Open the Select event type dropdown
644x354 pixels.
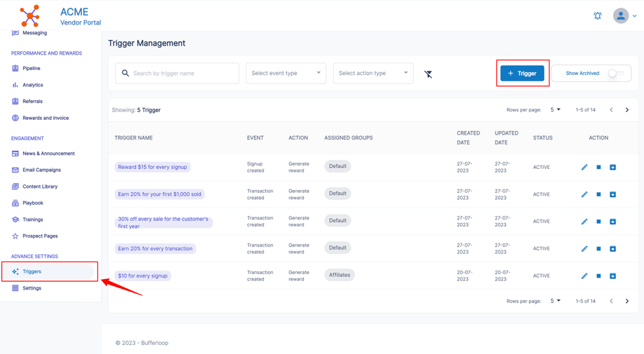coord(286,74)
